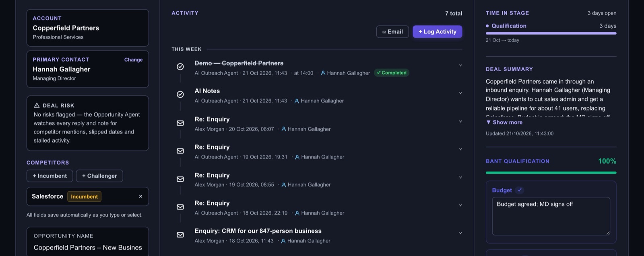Click the completed check icon beside the Demo activity
This screenshot has height=256, width=644.
click(x=180, y=67)
